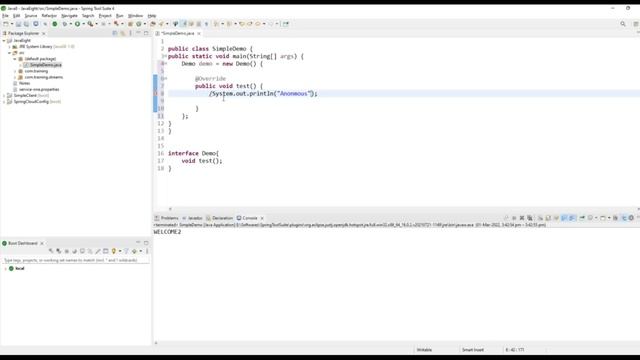
Task: Expand the JRE System Library node
Action: tap(9, 47)
